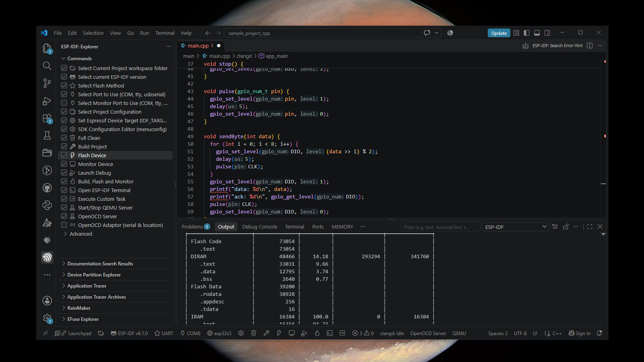Click the wrench Build icon in the status bar
Screen dimensions: 644x362
266,333
